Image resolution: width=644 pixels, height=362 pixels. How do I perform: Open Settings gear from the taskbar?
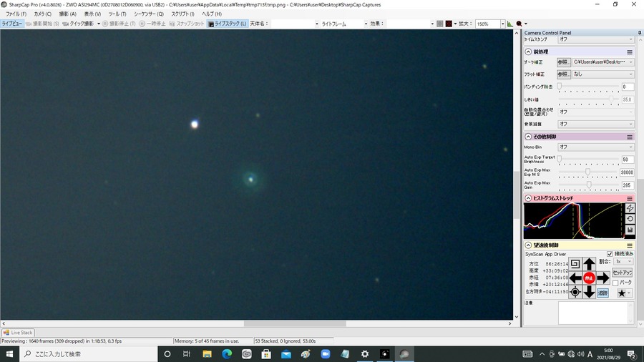point(365,354)
